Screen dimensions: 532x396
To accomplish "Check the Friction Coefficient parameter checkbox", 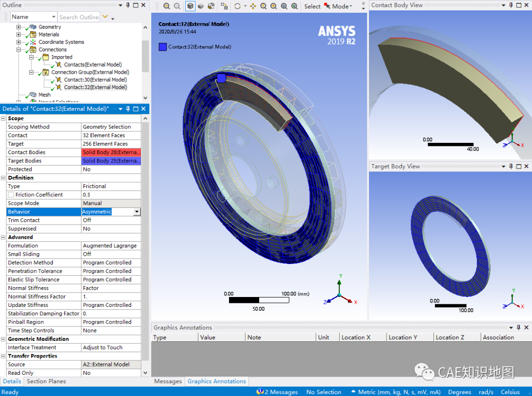I will tap(11, 195).
